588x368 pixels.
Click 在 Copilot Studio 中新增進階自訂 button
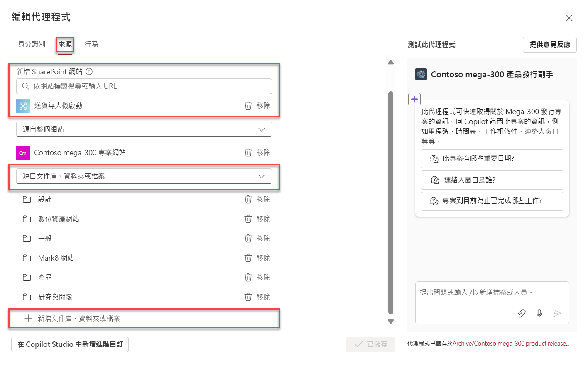(x=70, y=344)
